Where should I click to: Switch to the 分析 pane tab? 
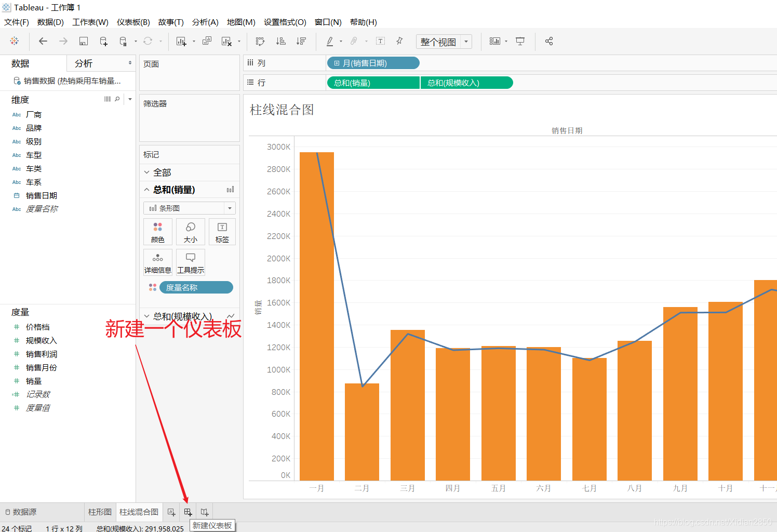(84, 63)
